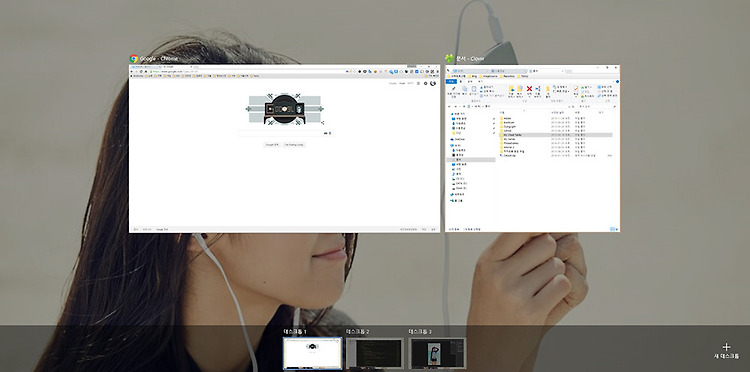Select the Clover file explorer window preview

point(532,149)
